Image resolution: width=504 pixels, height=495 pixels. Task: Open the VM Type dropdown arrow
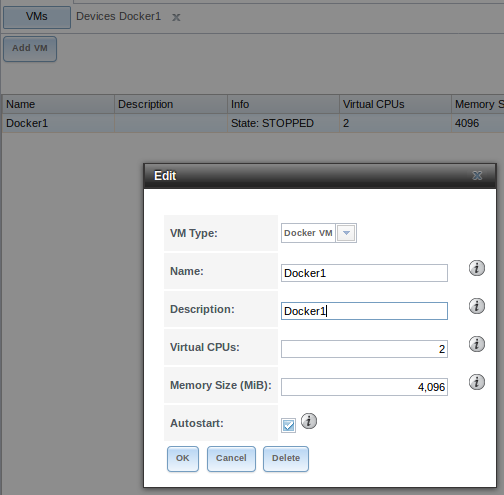click(346, 233)
